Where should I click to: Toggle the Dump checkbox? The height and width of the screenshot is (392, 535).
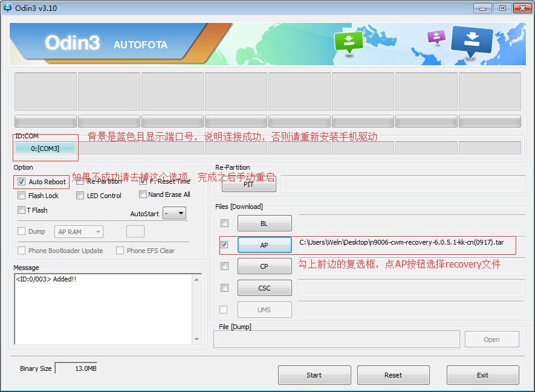point(22,231)
